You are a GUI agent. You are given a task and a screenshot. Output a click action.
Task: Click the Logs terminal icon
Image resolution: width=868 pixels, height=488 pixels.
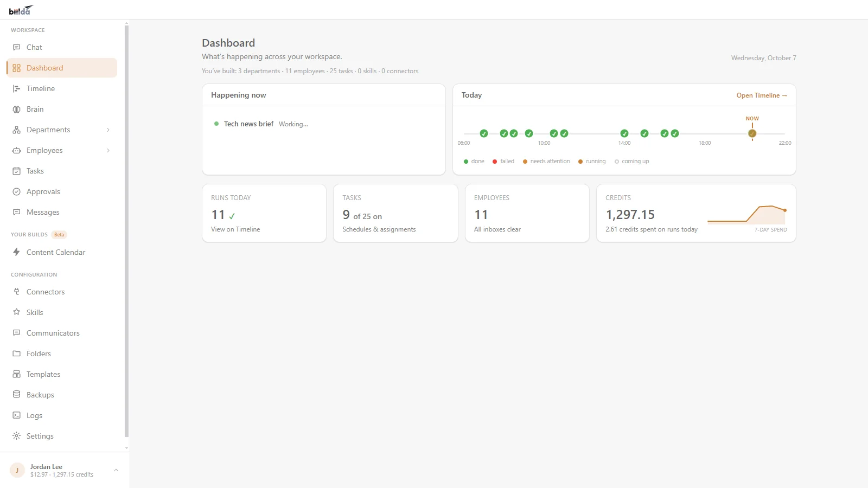pyautogui.click(x=17, y=415)
